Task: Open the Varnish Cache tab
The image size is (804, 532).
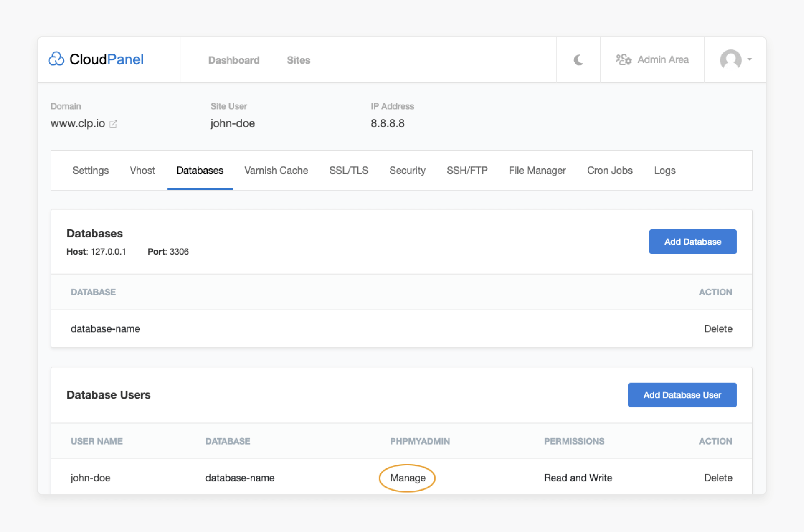Action: [x=276, y=170]
